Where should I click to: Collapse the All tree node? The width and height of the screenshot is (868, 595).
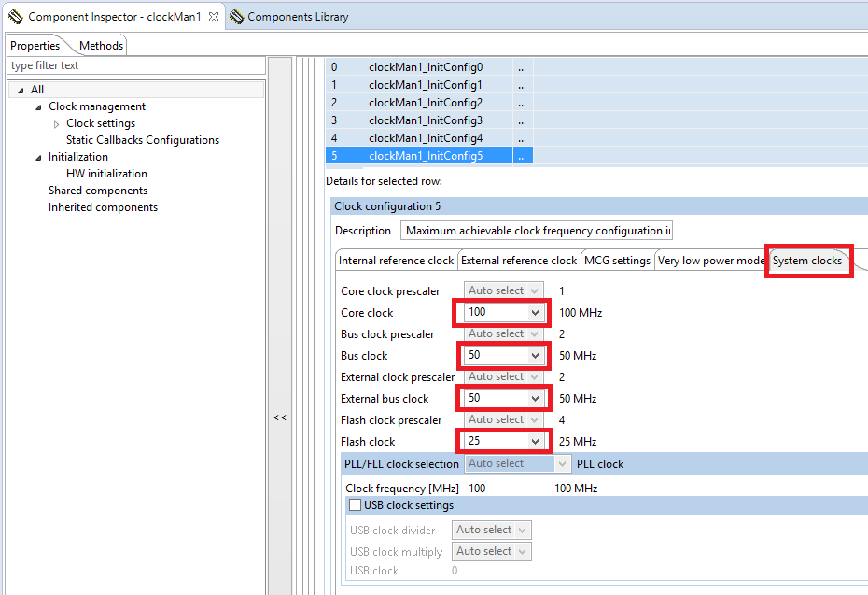click(x=21, y=91)
